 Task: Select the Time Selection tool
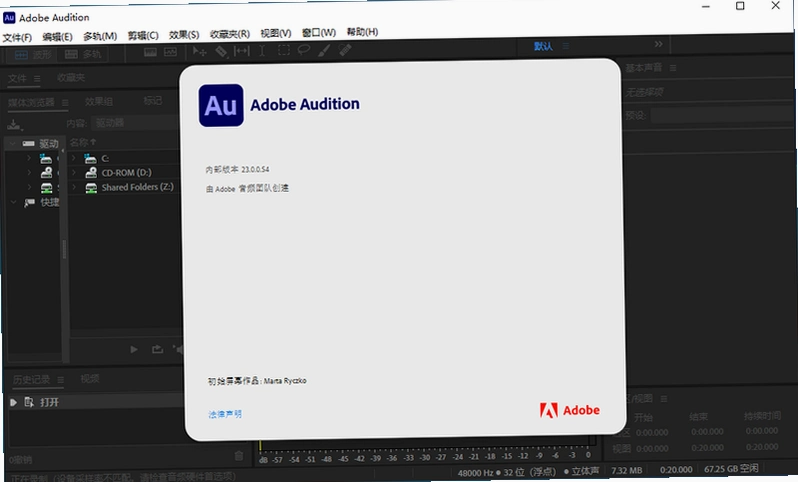(x=262, y=51)
